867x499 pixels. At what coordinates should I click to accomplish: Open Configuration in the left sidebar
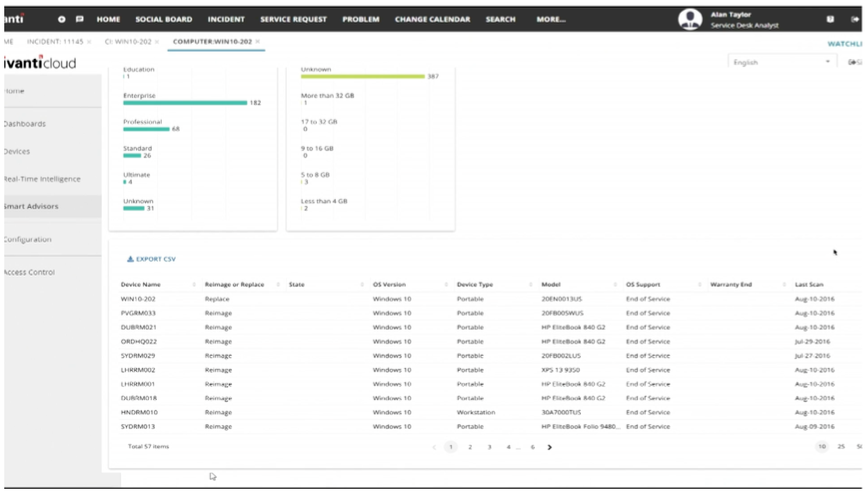28,239
